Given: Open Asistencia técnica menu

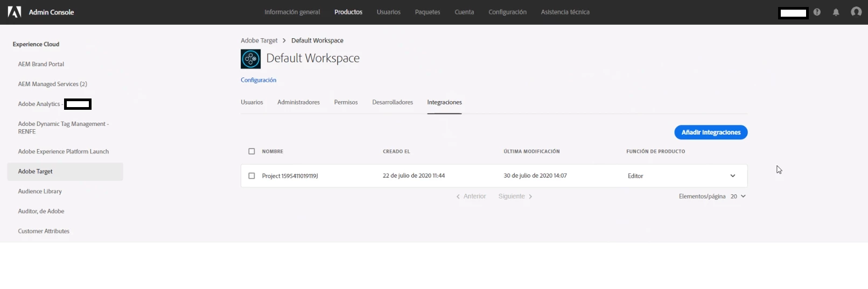Looking at the screenshot, I should coord(565,12).
